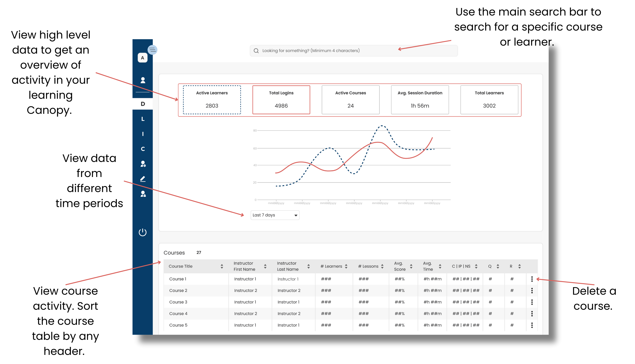The width and height of the screenshot is (635, 364).
Task: Open three-dot menu for Course 4
Action: [532, 314]
